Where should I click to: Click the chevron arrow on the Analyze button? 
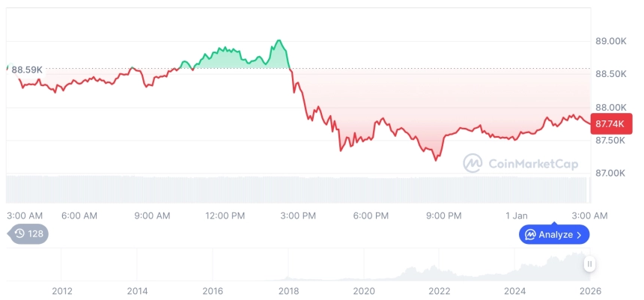point(580,235)
